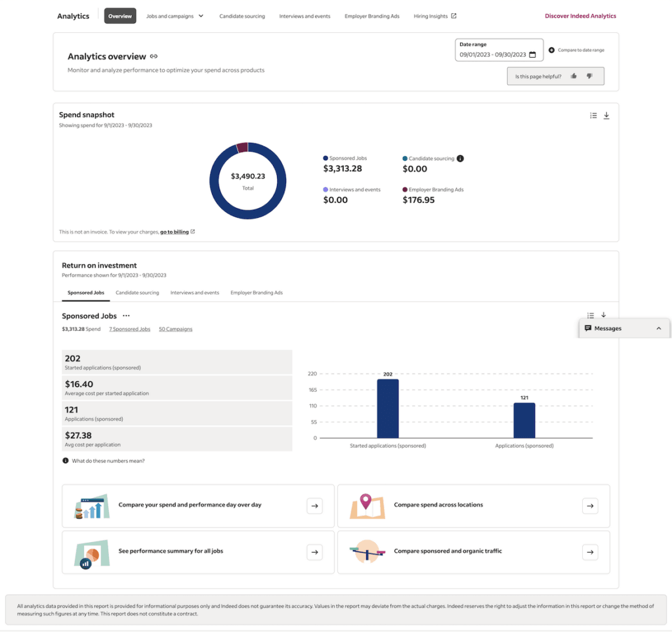Click the 'go to billing' link
This screenshot has width=672, height=632.
[x=175, y=231]
